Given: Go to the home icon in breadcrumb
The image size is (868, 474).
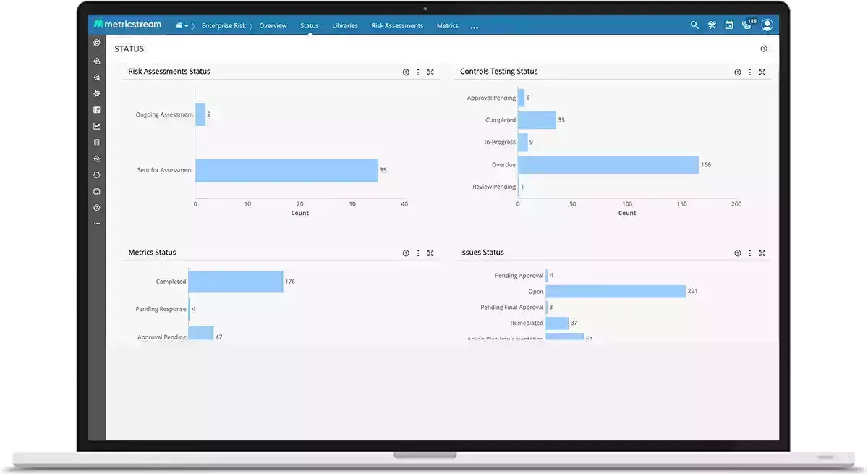Looking at the screenshot, I should click(179, 25).
